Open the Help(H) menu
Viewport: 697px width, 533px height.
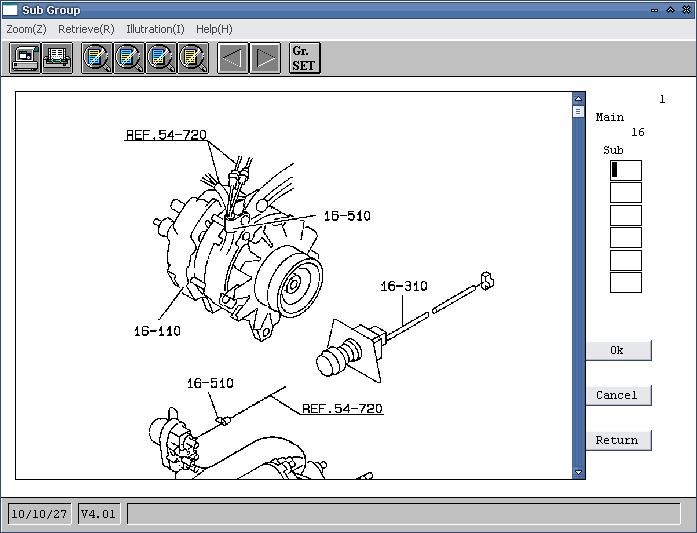click(x=214, y=29)
